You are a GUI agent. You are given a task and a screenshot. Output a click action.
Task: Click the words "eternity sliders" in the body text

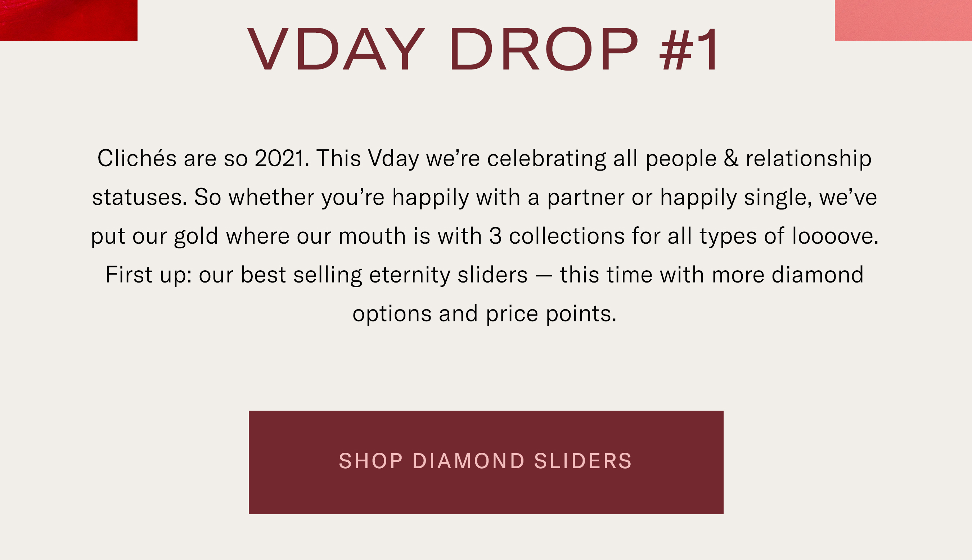coord(448,275)
